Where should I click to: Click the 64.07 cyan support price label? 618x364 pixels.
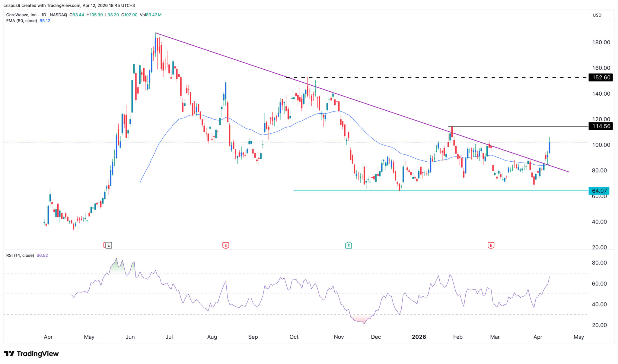[x=599, y=191]
